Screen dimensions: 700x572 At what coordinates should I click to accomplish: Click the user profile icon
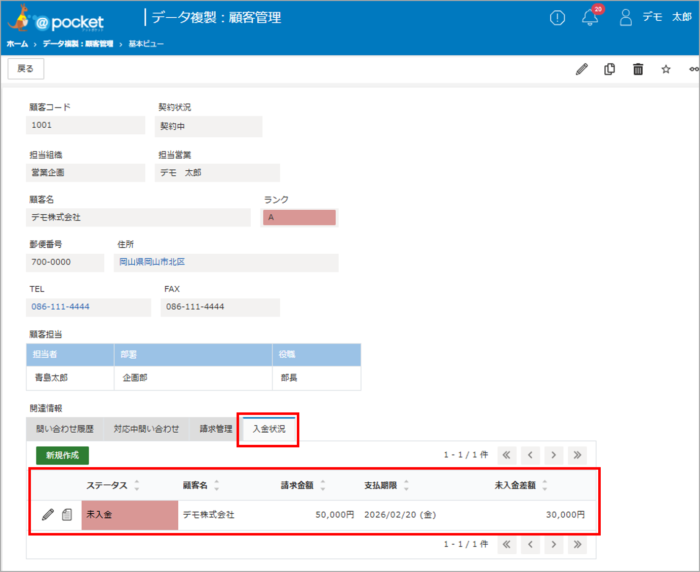[x=625, y=17]
